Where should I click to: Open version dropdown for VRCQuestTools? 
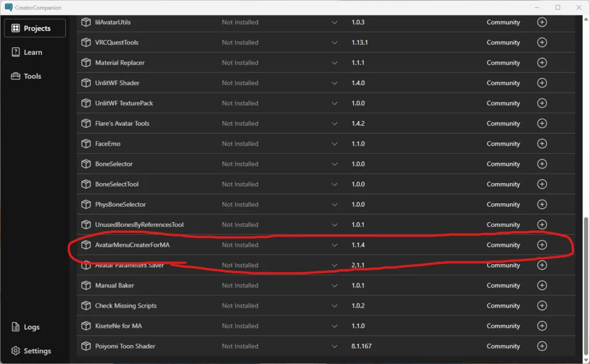334,43
